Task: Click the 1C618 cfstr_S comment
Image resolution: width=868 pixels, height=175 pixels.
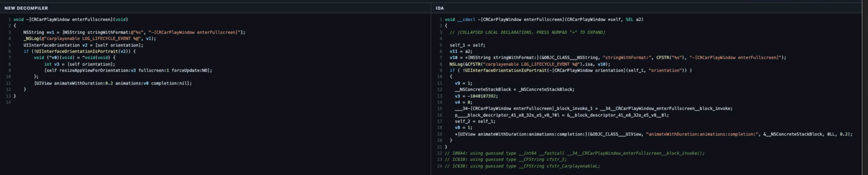Action: click(506, 160)
